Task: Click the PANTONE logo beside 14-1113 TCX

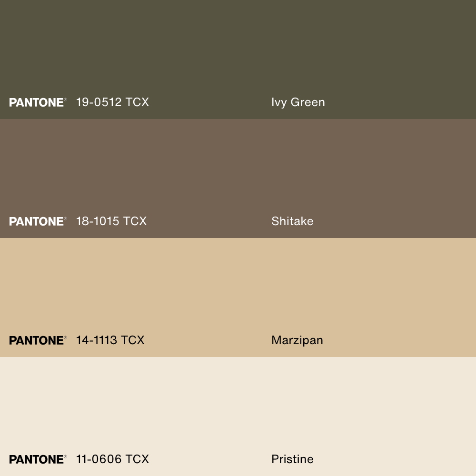Action: (38, 340)
